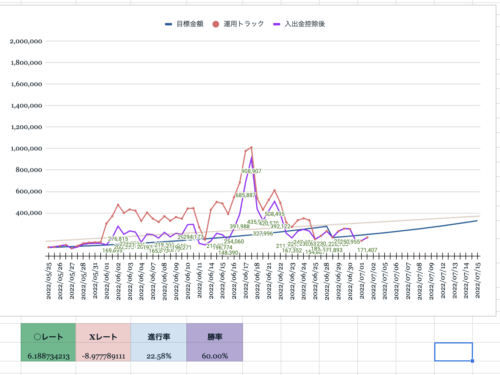Select the 運用トラック legend label
This screenshot has width=500, height=375.
coord(243,24)
